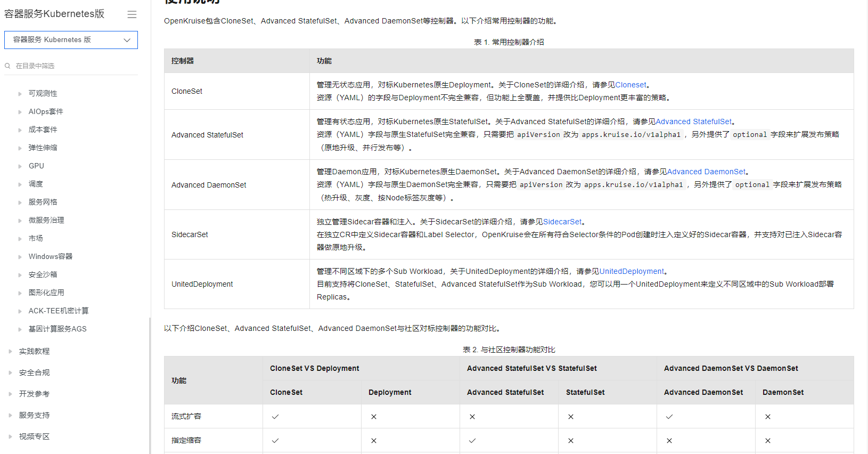Click the 控制器 column header
Screen dimensions: 868x454
[237, 61]
